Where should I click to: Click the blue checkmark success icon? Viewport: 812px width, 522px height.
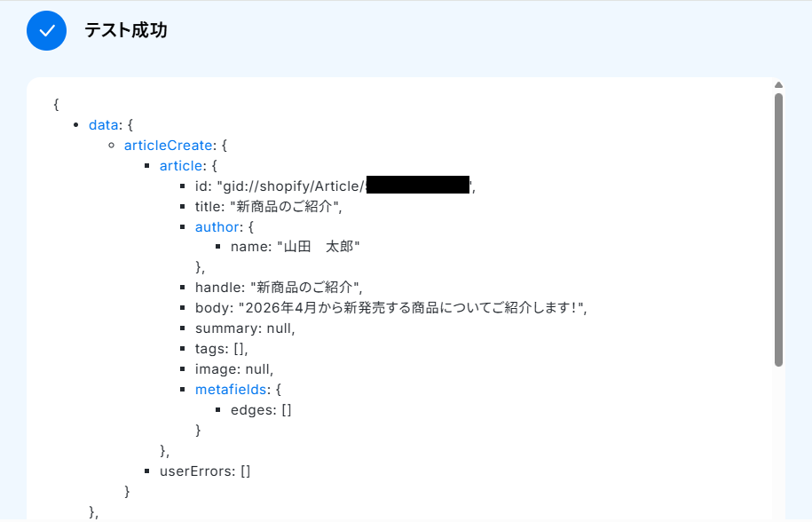46,30
